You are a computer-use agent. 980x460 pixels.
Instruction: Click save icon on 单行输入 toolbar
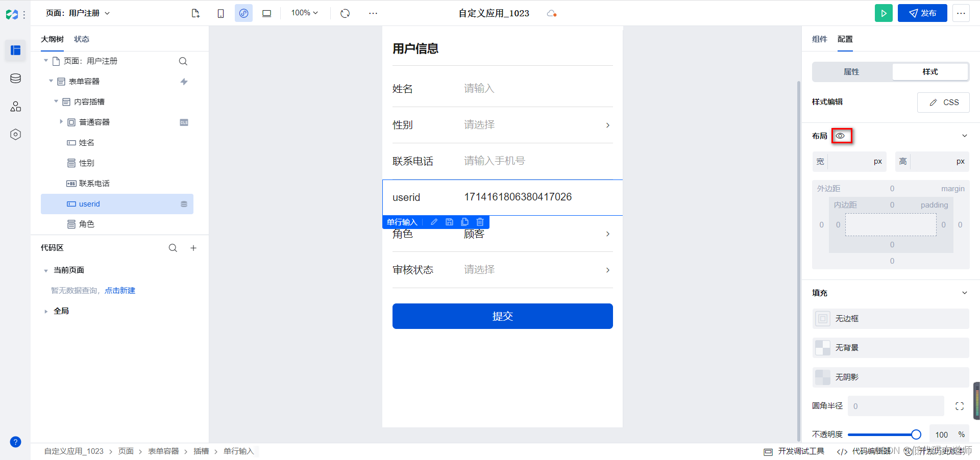click(x=449, y=222)
